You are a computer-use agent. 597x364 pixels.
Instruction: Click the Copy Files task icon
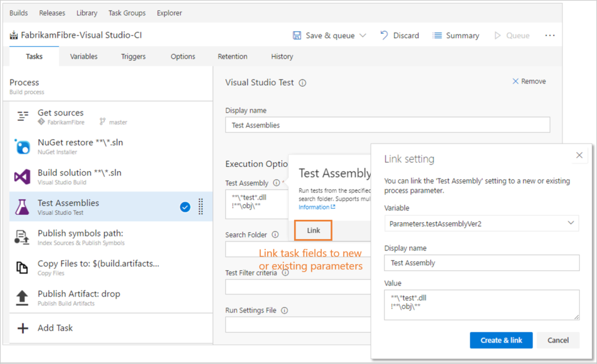(x=22, y=267)
